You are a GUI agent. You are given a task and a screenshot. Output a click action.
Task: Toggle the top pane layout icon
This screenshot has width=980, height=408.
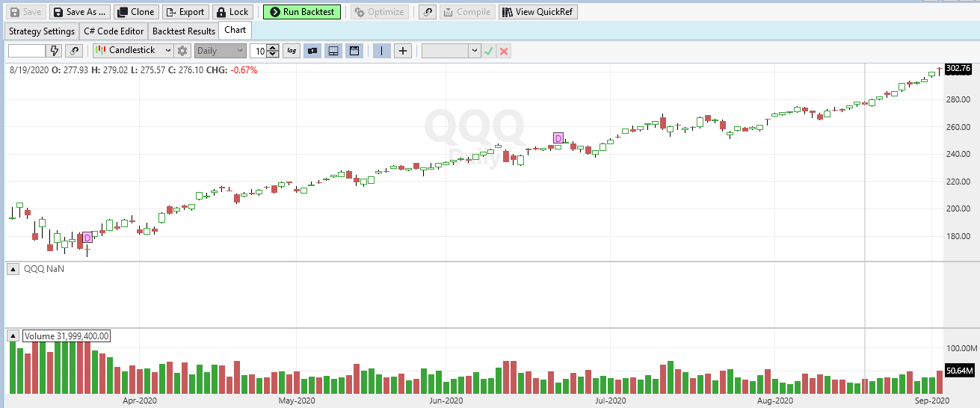pyautogui.click(x=354, y=51)
